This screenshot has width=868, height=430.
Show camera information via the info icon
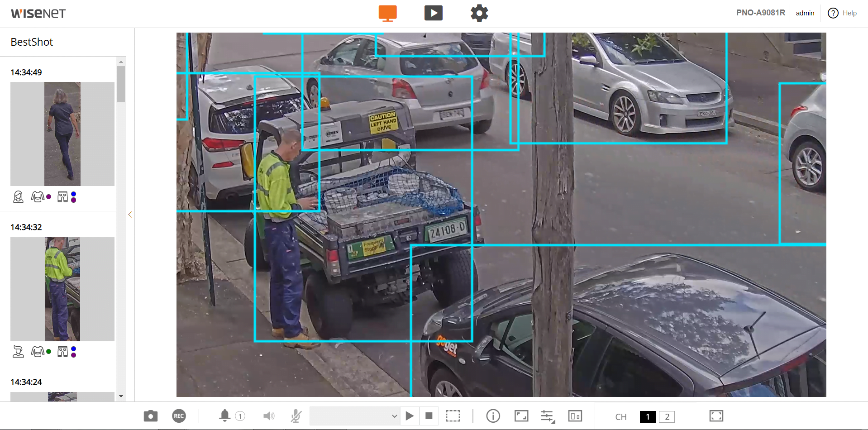pyautogui.click(x=493, y=416)
